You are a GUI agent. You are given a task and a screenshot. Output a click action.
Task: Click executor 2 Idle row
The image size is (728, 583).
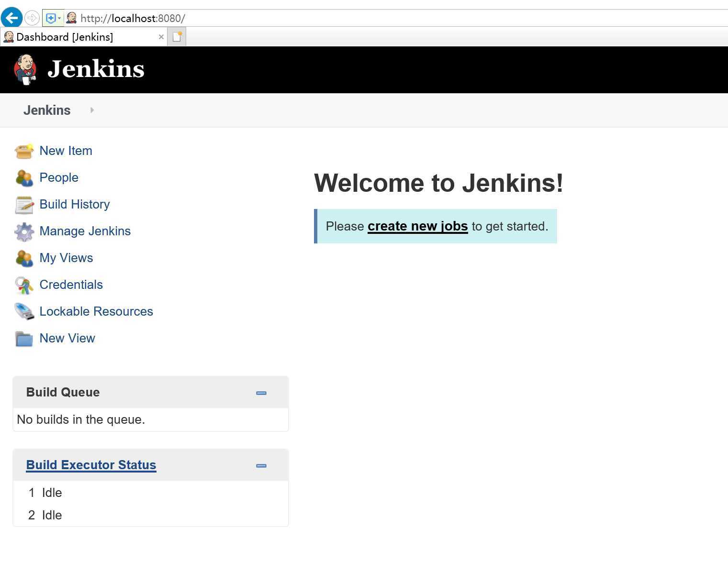(150, 515)
